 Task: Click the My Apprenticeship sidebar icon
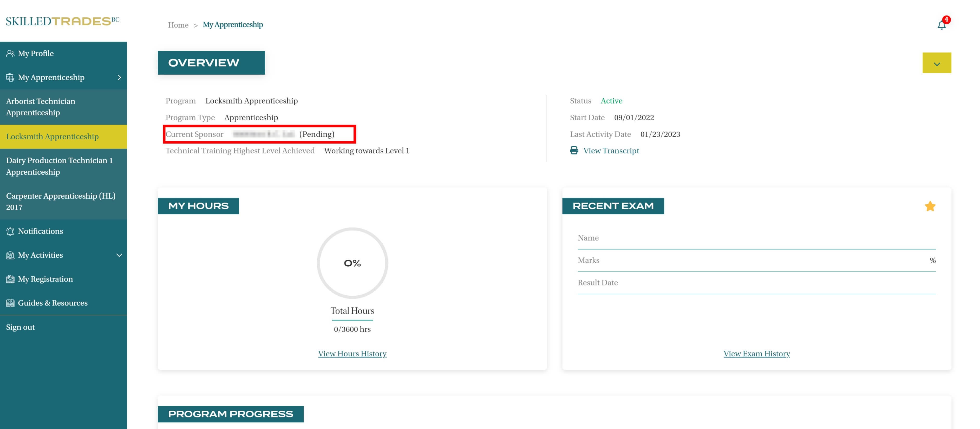[x=10, y=77]
